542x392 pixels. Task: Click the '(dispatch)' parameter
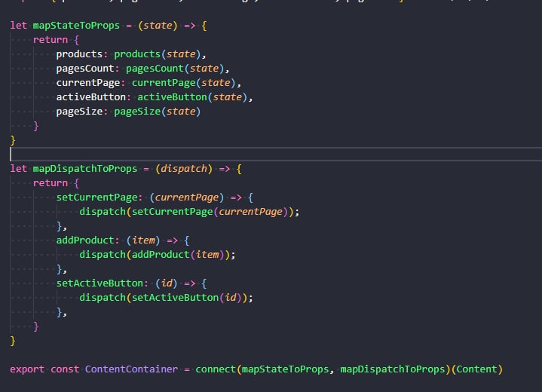pyautogui.click(x=183, y=169)
